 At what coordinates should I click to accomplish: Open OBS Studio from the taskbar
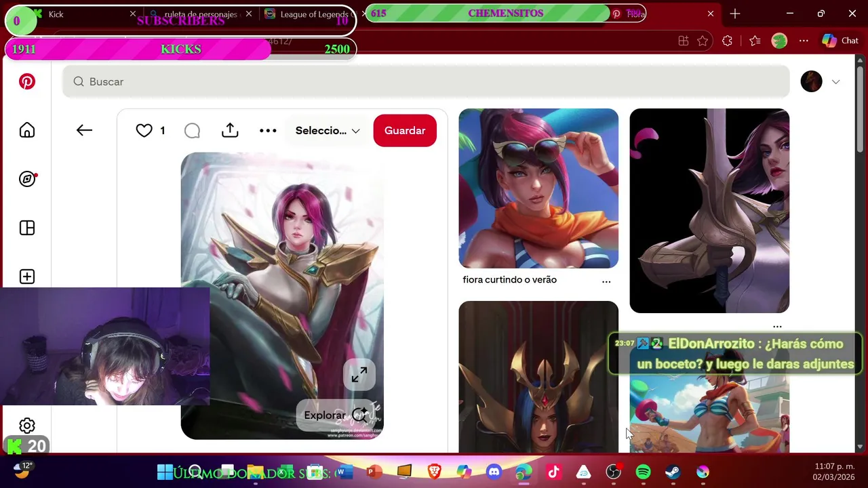point(613,472)
